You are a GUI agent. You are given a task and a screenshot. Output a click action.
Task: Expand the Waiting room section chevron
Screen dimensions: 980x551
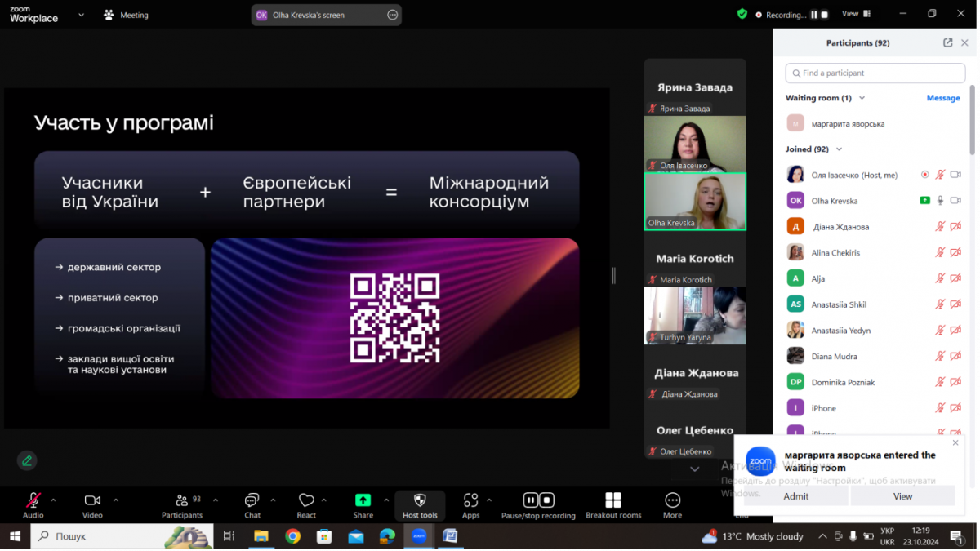(x=862, y=98)
